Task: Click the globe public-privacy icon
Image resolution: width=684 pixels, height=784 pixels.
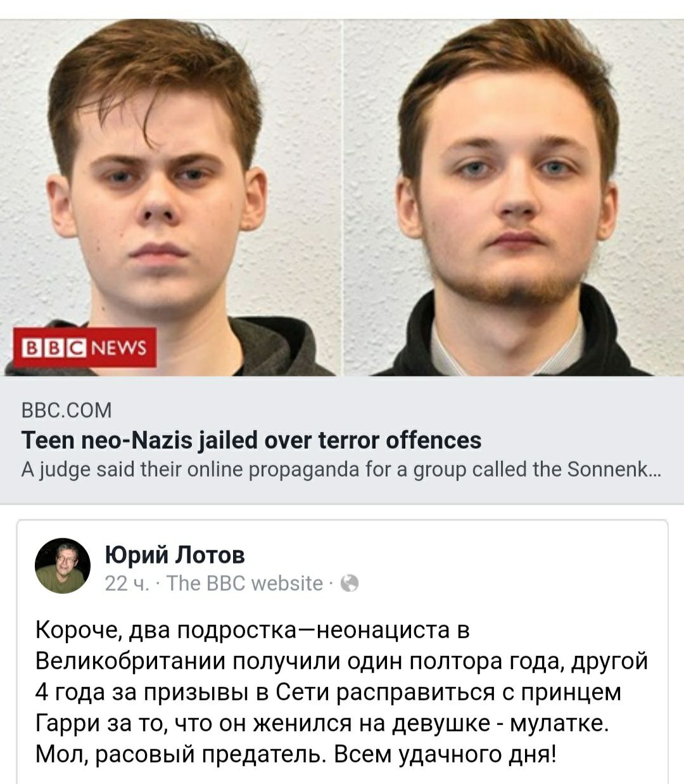Action: coord(350,584)
